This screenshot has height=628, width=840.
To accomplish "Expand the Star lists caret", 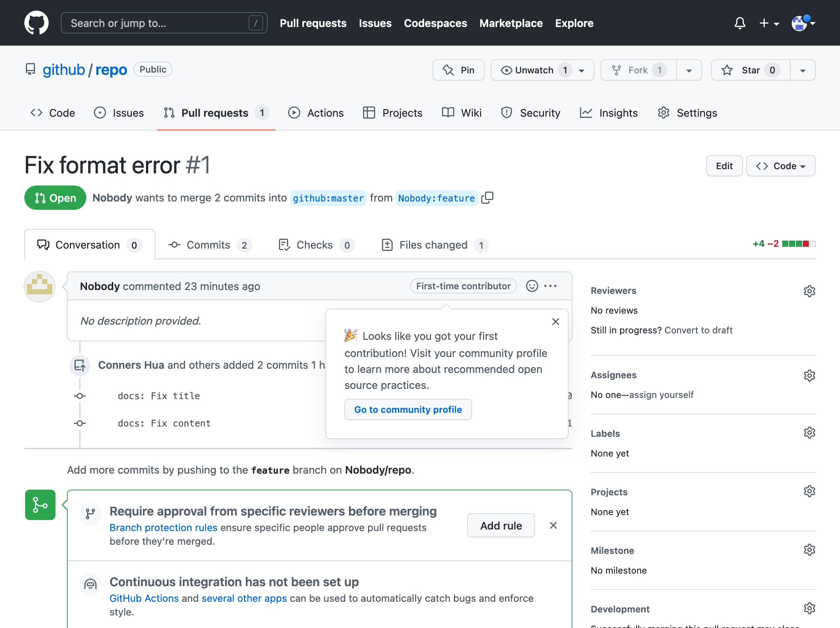I will 803,70.
